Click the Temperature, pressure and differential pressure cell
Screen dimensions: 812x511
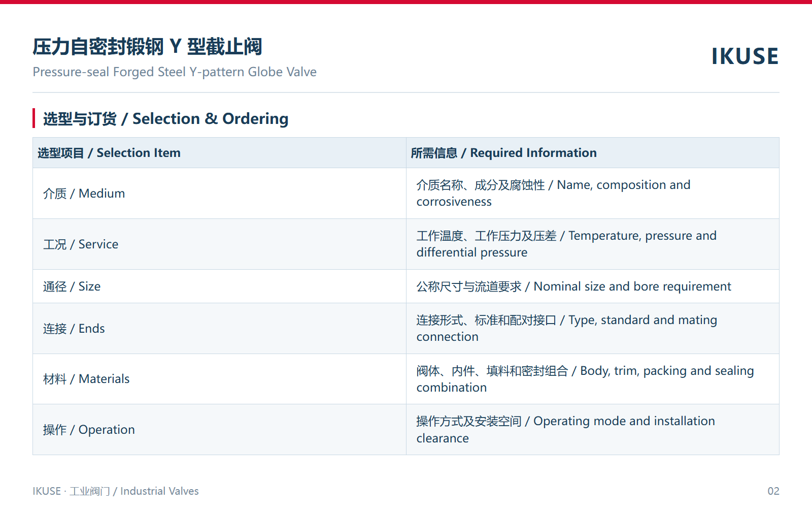pyautogui.click(x=593, y=244)
